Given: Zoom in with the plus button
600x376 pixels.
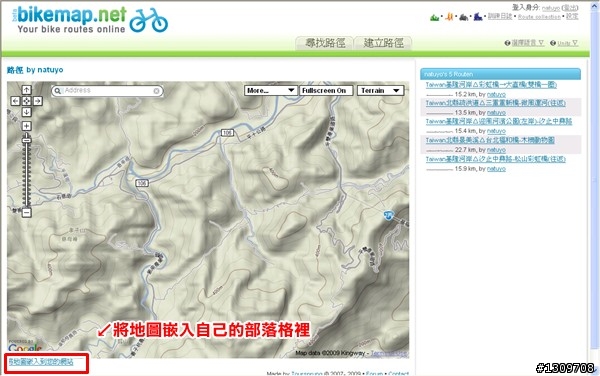Looking at the screenshot, I should pyautogui.click(x=26, y=126).
